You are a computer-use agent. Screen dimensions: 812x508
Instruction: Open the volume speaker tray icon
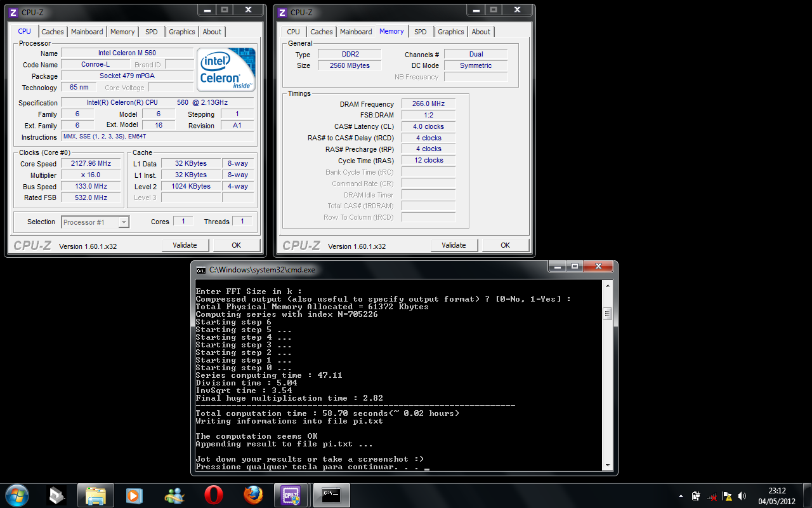[742, 495]
